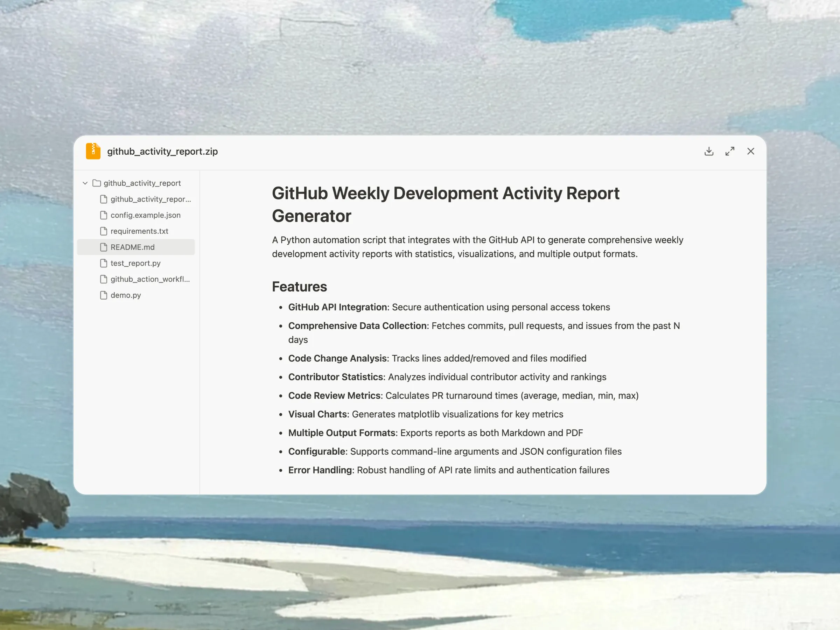Open the github_action_workfl... file
This screenshot has width=840, height=630.
(150, 279)
